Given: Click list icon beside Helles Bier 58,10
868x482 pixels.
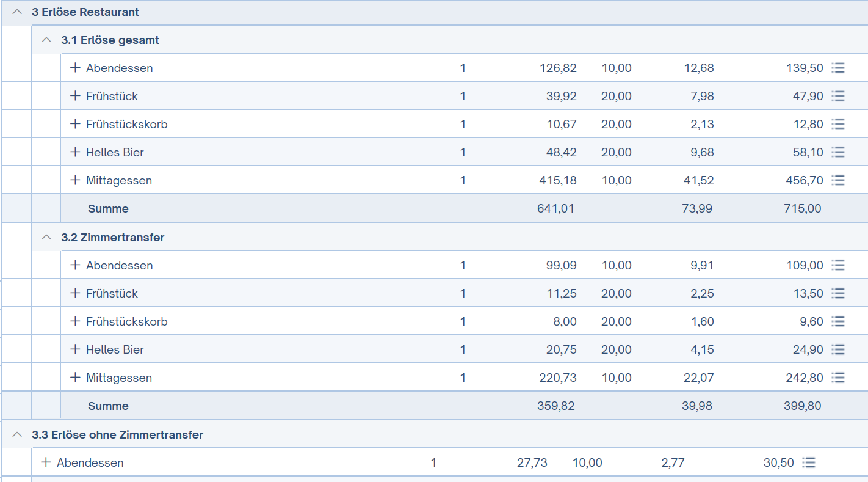Looking at the screenshot, I should [839, 152].
